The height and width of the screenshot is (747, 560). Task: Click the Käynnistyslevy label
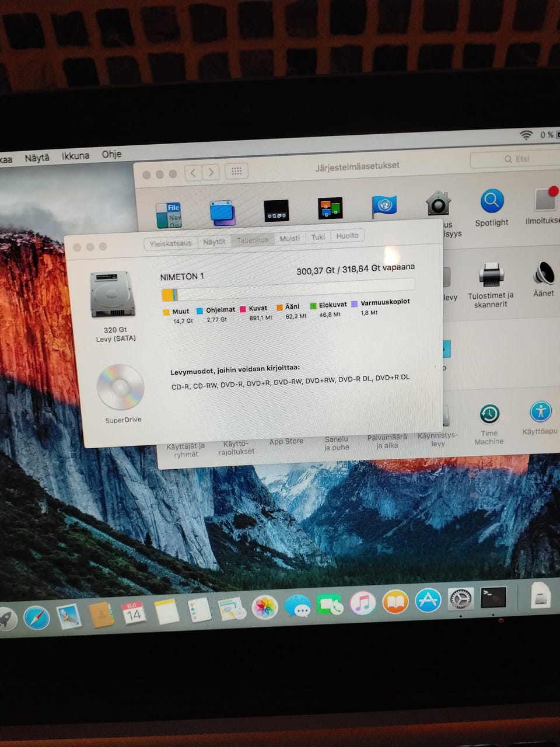coord(438,439)
